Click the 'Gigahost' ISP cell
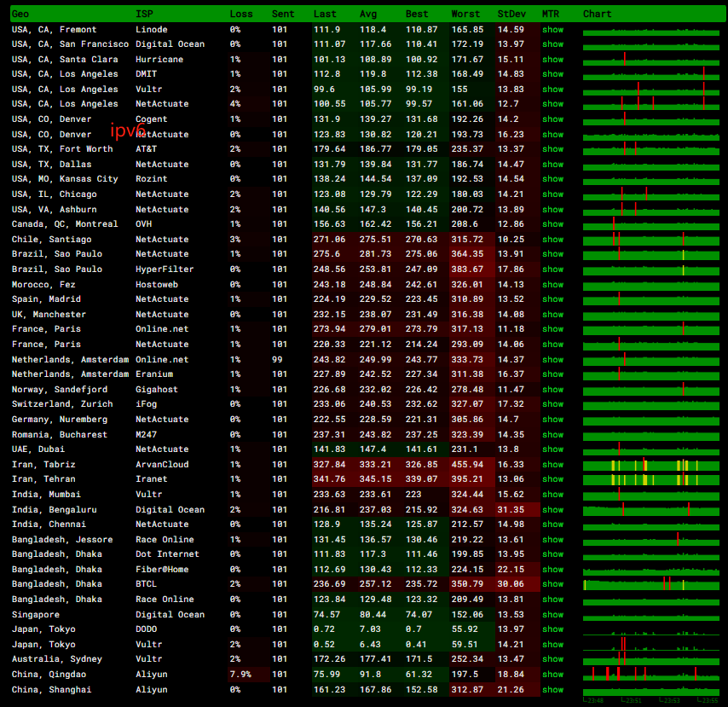728x707 pixels. (157, 389)
